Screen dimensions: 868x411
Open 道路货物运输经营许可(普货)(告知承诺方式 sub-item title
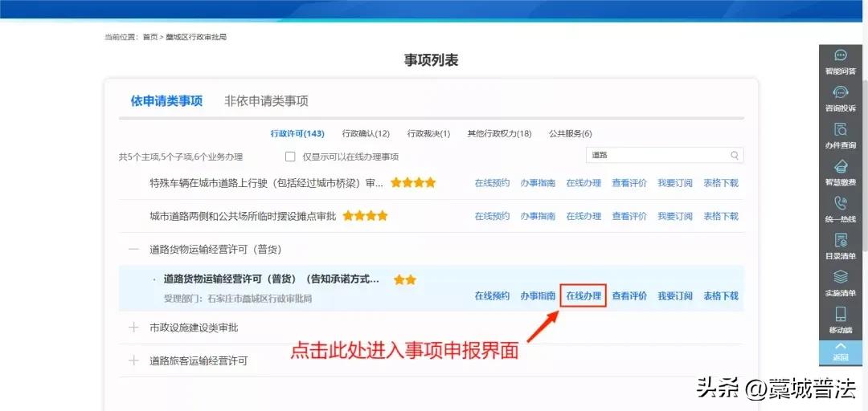[272, 279]
